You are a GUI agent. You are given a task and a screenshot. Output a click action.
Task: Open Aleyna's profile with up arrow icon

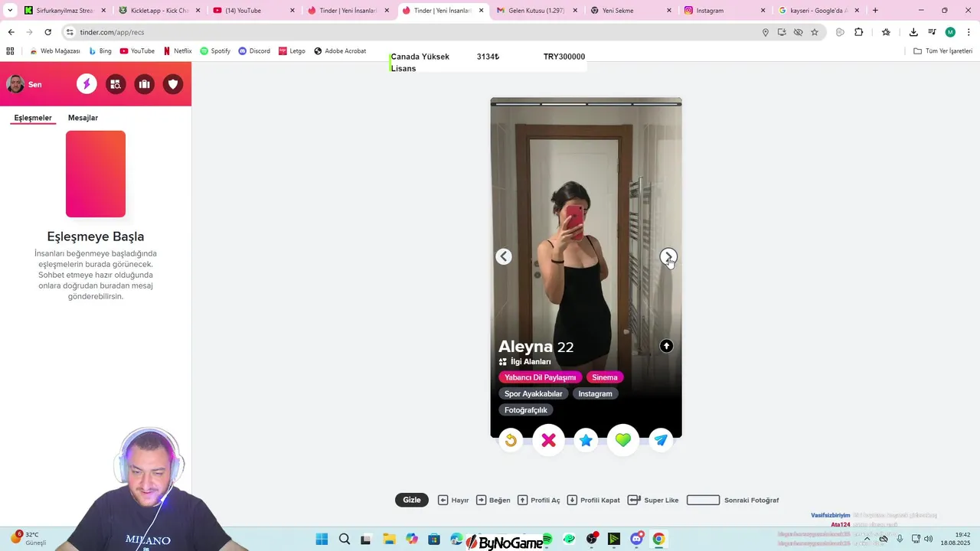(x=666, y=346)
